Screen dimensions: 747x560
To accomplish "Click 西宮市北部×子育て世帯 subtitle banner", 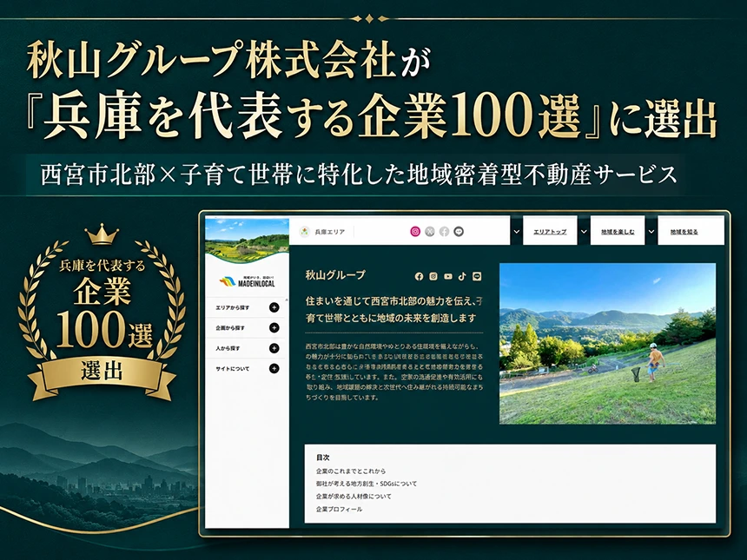I will (359, 175).
